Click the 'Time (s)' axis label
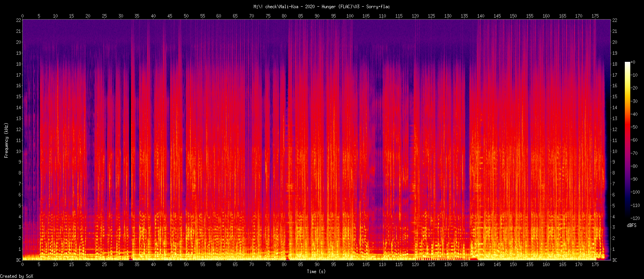This screenshot has height=279, width=644. 316,272
